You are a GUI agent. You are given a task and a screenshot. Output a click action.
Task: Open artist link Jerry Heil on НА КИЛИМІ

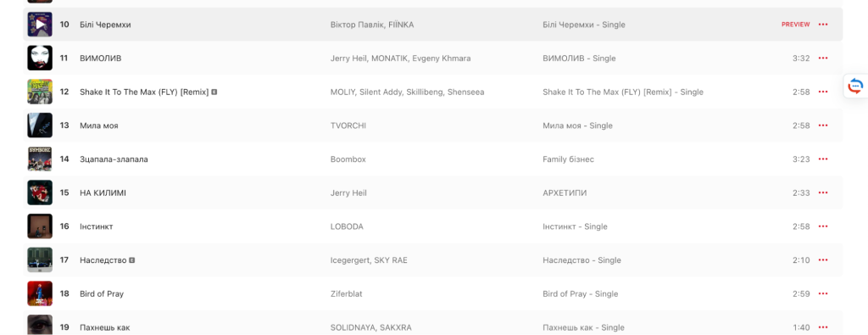click(348, 193)
